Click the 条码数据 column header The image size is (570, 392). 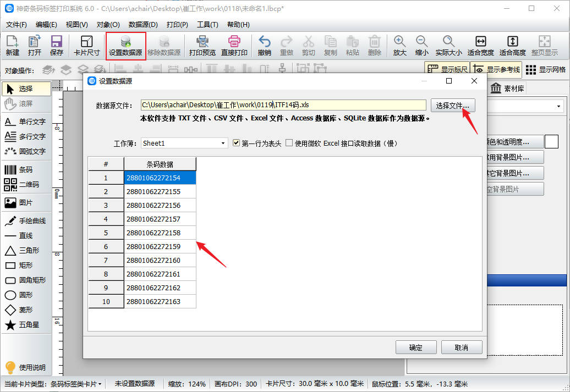(x=160, y=164)
